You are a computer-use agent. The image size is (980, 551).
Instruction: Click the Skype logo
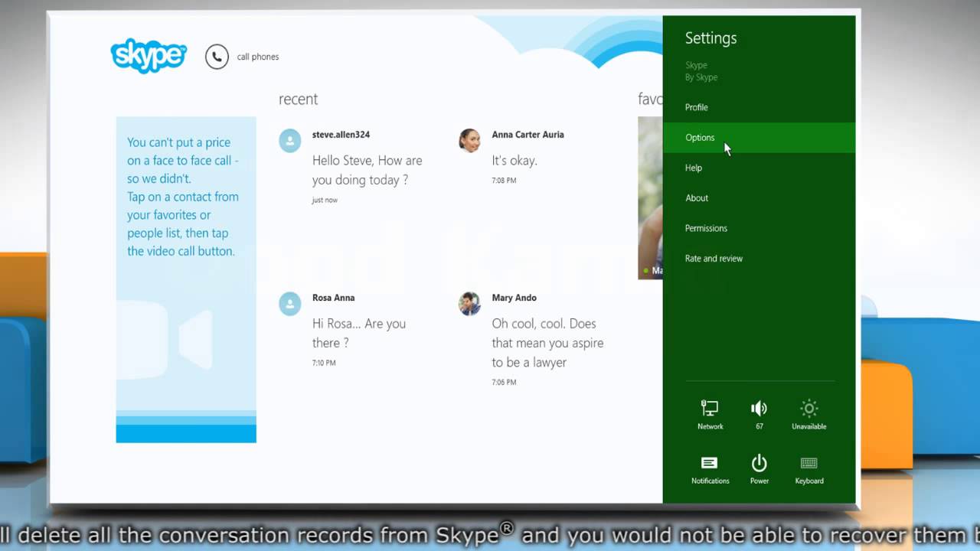pyautogui.click(x=149, y=56)
